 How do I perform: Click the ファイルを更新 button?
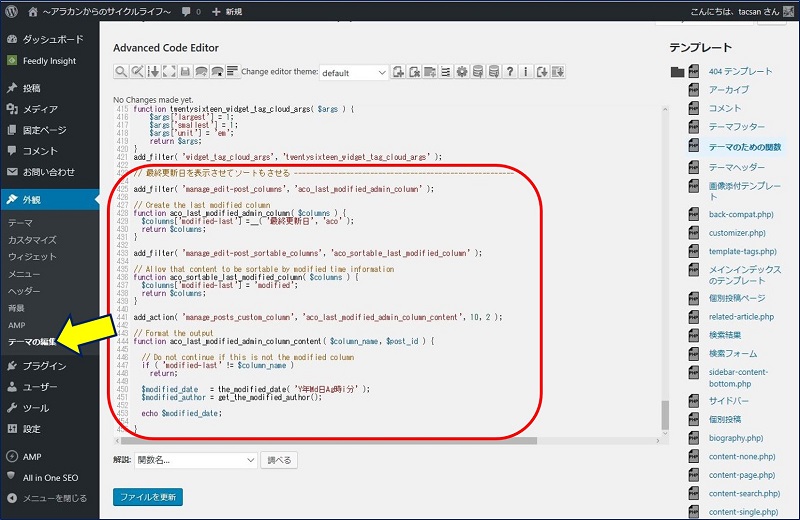(x=148, y=497)
